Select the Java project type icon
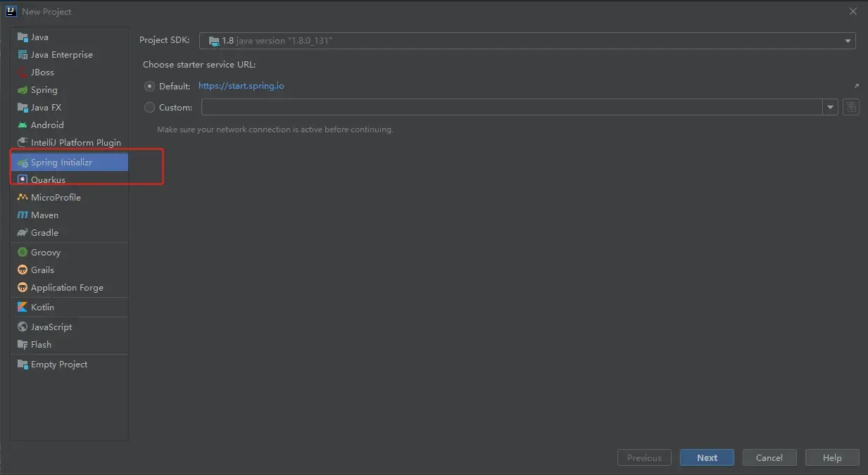This screenshot has width=868, height=475. pos(23,37)
